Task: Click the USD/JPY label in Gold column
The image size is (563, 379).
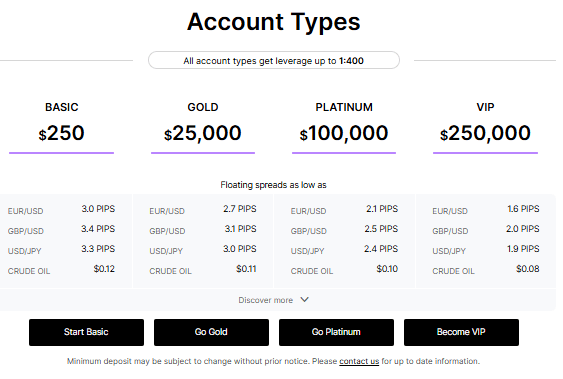Action: pyautogui.click(x=166, y=251)
